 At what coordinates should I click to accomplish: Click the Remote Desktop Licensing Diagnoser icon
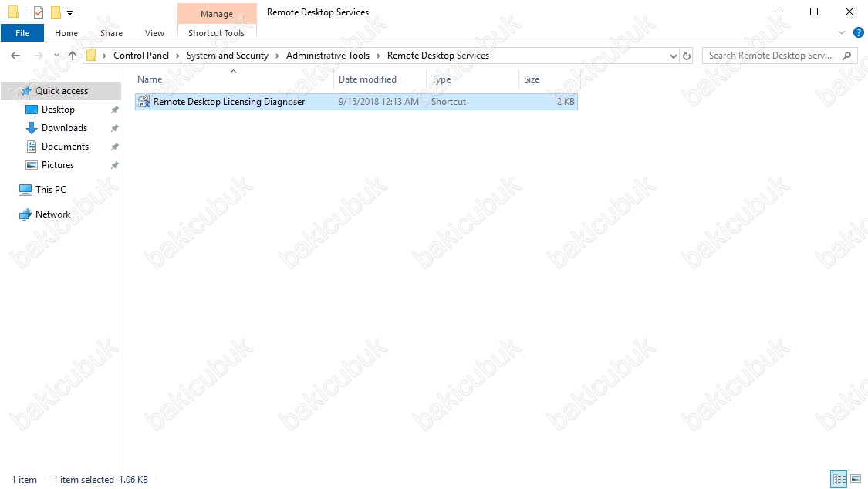(144, 101)
